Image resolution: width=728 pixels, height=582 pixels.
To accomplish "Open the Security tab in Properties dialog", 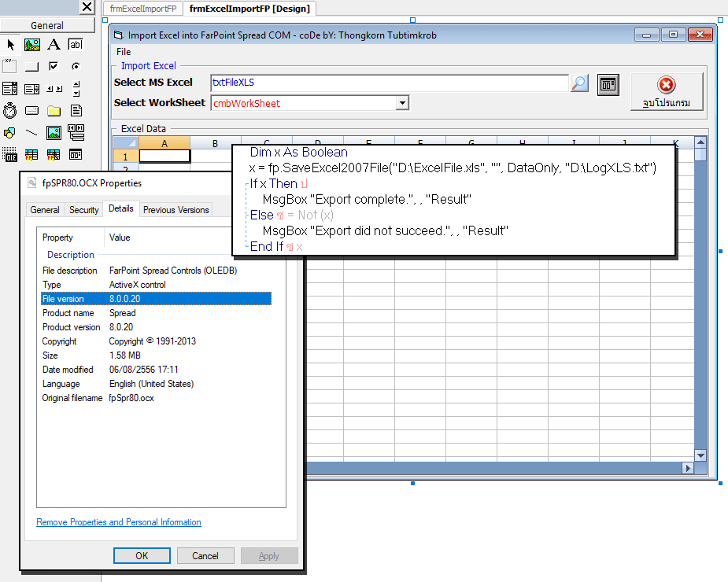I will point(84,210).
